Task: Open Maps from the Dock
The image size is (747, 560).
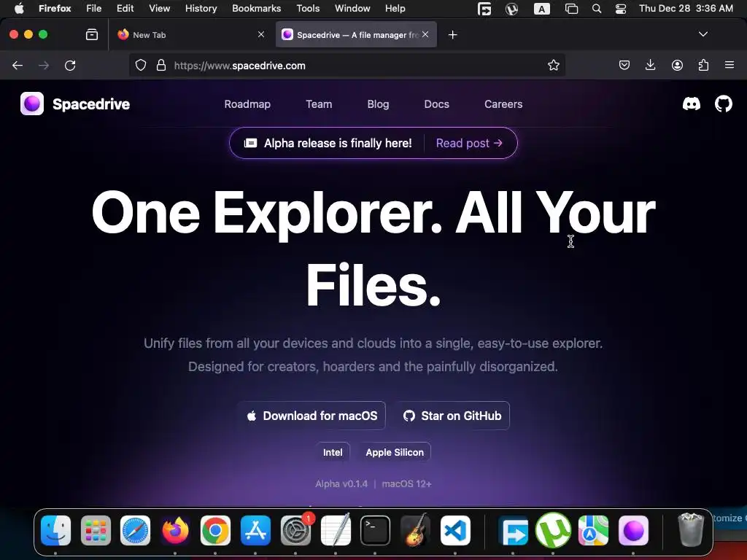Action: coord(593,530)
